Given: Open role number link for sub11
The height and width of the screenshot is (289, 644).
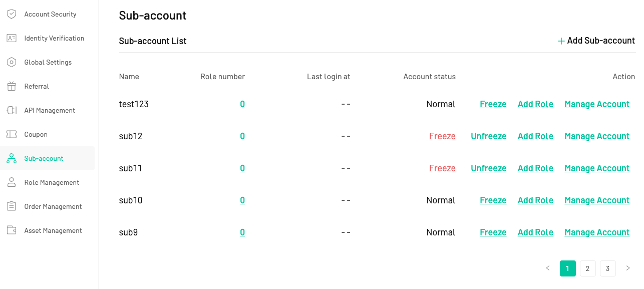Looking at the screenshot, I should tap(242, 168).
